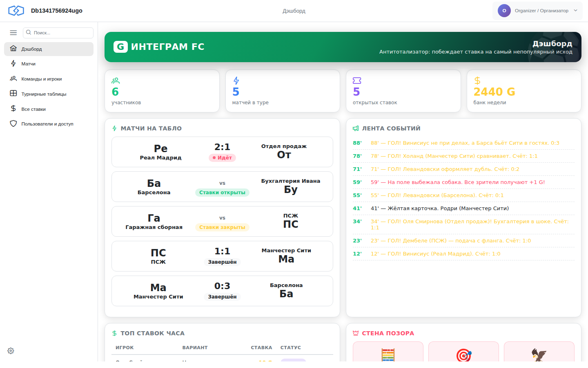
Task: Open the Барселона vs Бухгалтерия Ивана match card
Action: pos(222,186)
